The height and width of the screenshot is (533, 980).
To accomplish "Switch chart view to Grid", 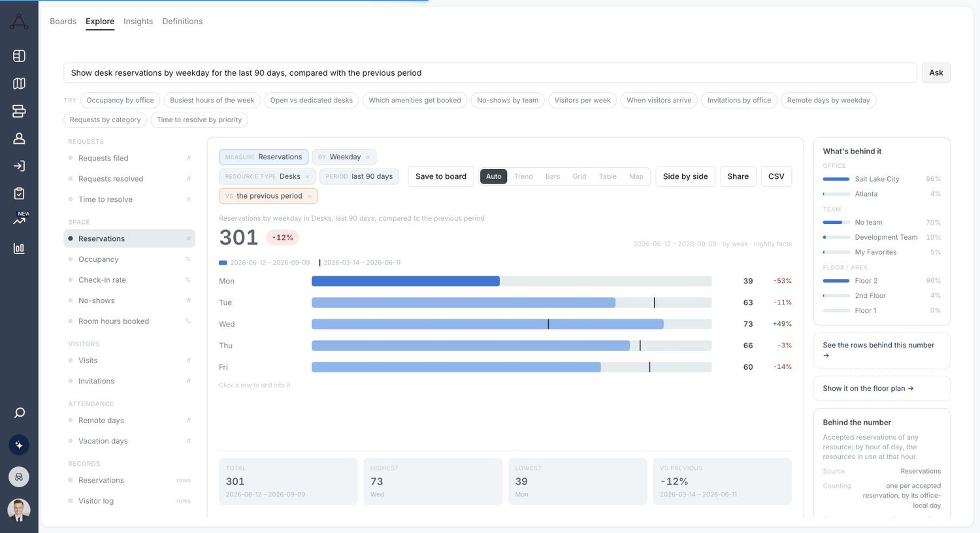I will coord(580,176).
